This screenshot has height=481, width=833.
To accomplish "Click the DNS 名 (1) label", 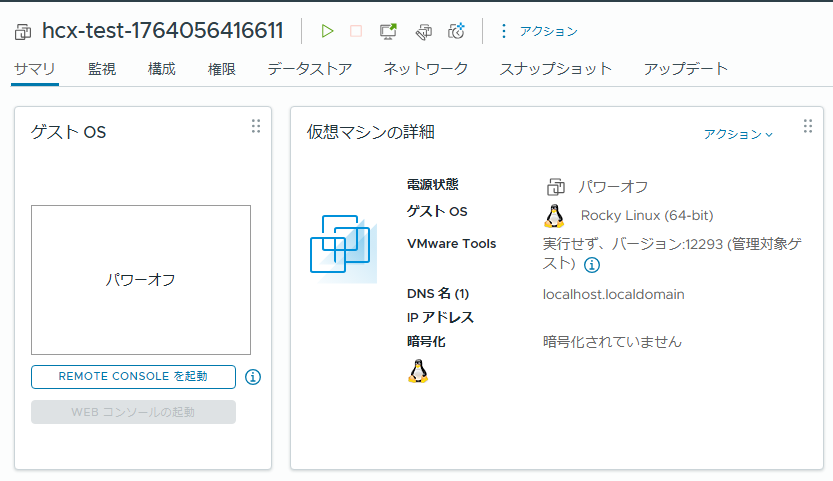I will coord(438,293).
